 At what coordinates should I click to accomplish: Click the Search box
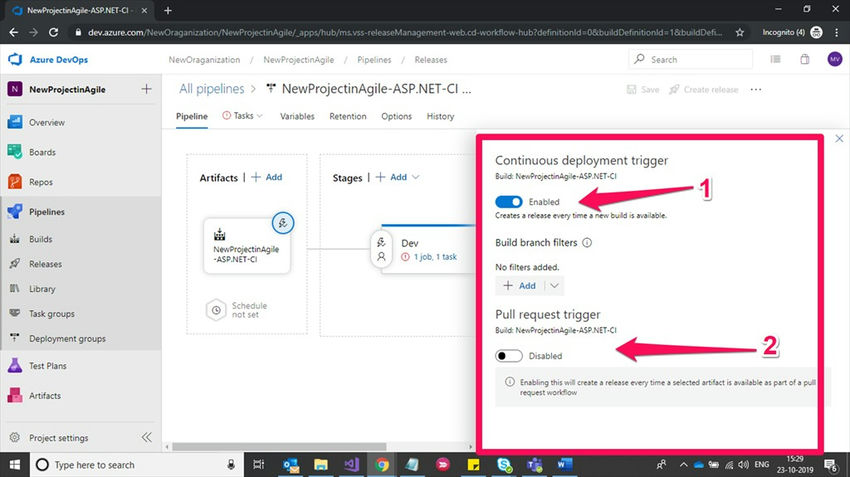pyautogui.click(x=691, y=60)
